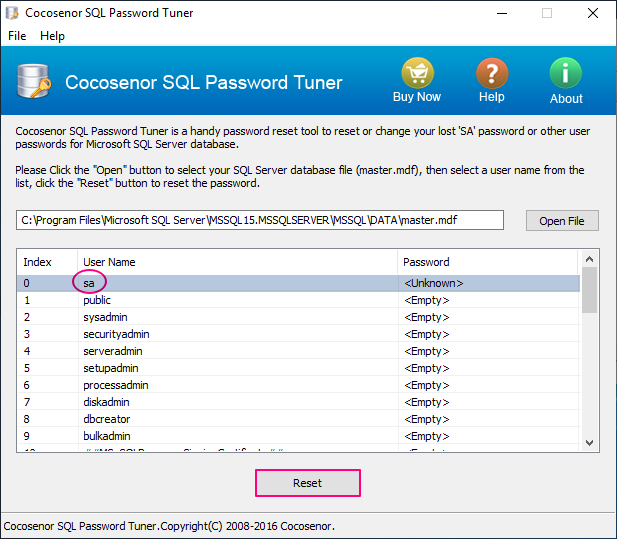Select the 'securityadmin' user row
The height and width of the screenshot is (539, 617).
point(298,334)
